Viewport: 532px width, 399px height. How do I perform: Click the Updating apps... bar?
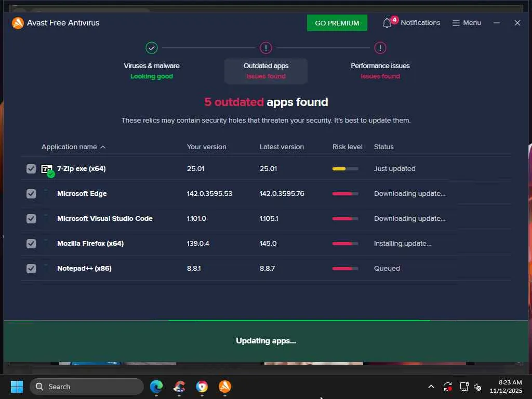pyautogui.click(x=266, y=341)
